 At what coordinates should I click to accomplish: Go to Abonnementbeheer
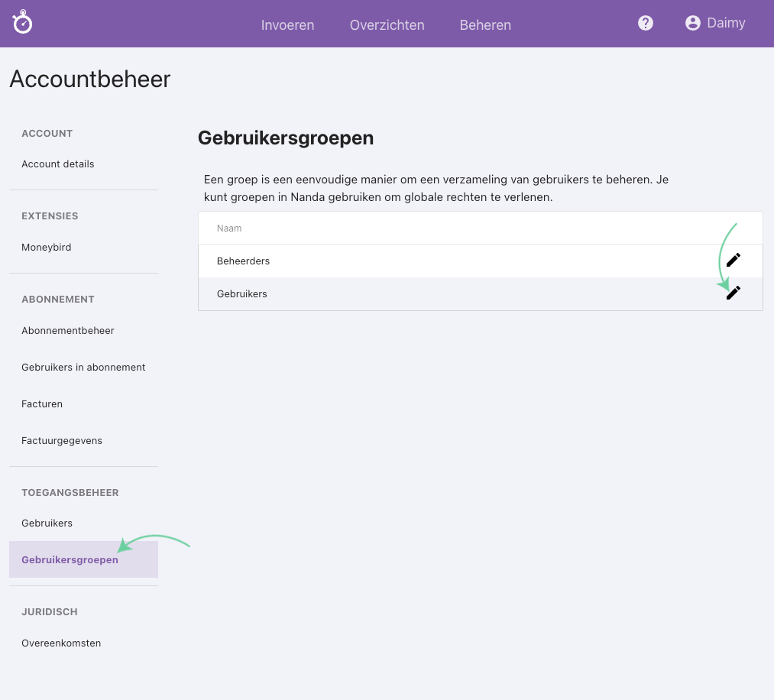click(67, 330)
